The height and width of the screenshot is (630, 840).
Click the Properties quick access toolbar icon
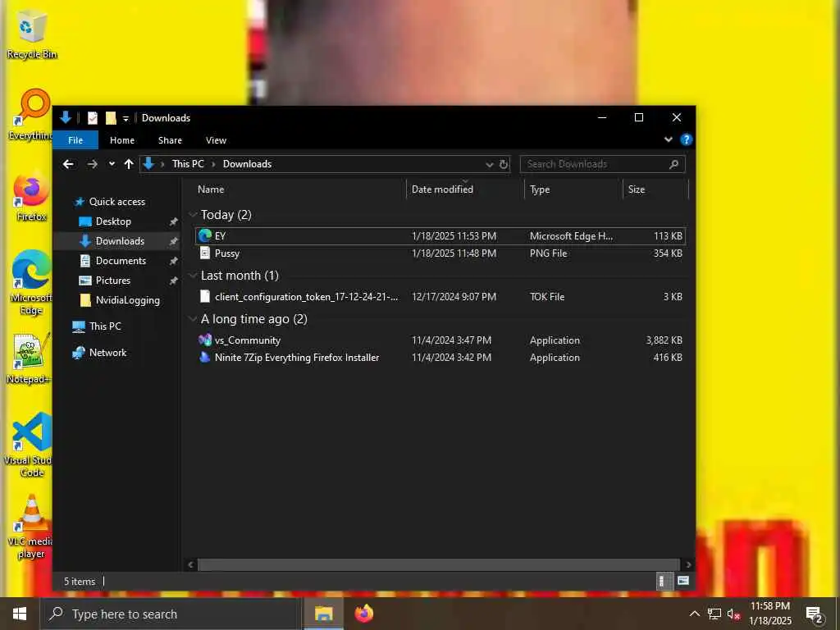[92, 118]
